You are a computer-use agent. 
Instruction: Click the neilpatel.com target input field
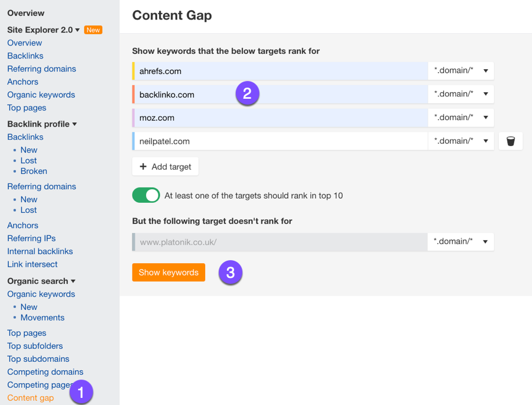tap(281, 141)
